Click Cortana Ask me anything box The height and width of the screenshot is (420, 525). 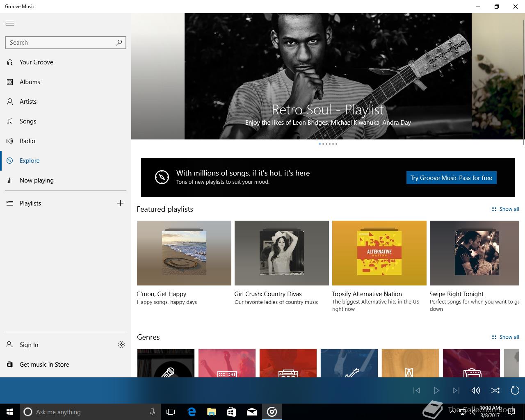(90, 412)
